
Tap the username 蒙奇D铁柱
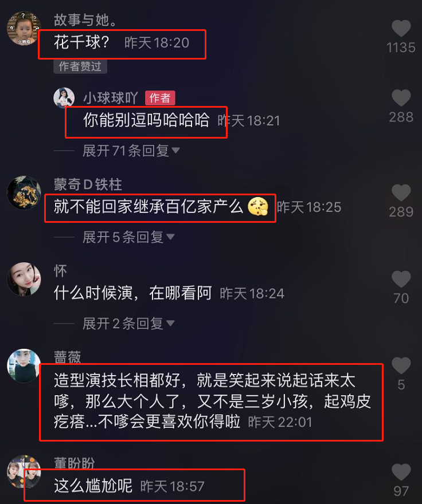[88, 184]
